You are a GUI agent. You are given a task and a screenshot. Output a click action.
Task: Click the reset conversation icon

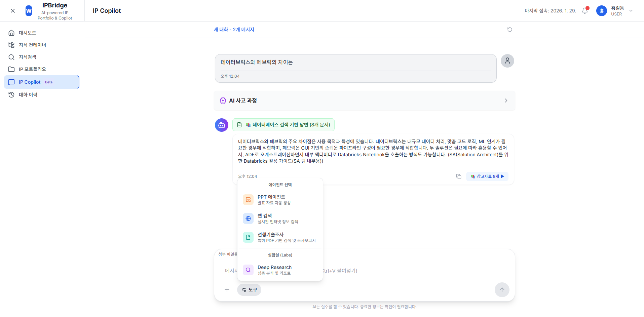(x=509, y=30)
